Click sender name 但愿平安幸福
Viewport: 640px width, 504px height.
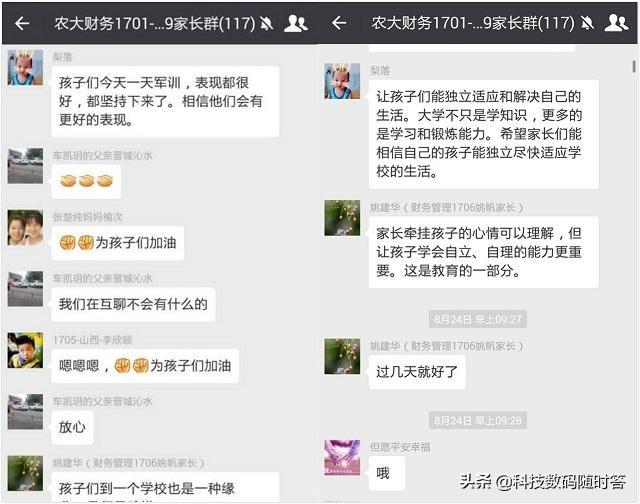(400, 447)
